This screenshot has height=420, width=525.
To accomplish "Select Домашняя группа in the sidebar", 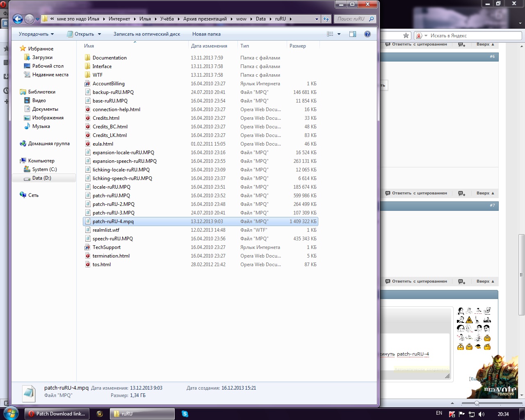I will pos(49,144).
